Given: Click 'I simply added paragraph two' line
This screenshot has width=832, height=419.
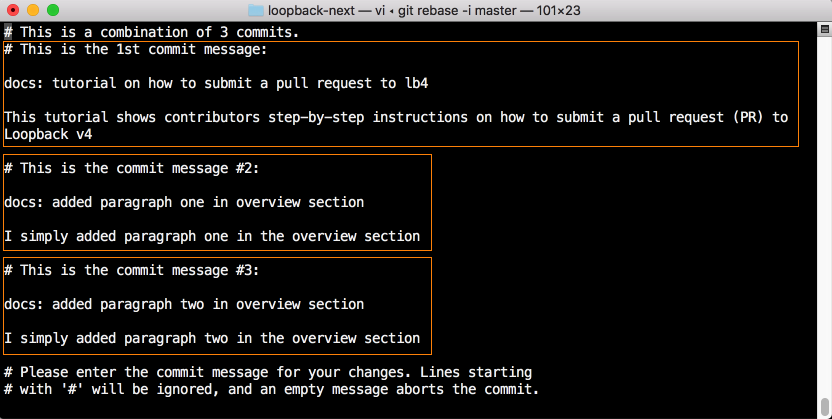Looking at the screenshot, I should (x=212, y=338).
